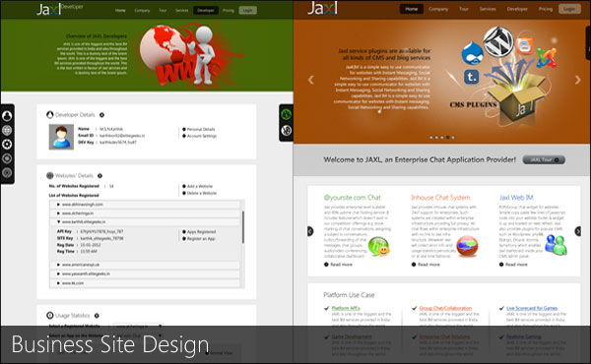The width and height of the screenshot is (591, 364).
Task: Open the Home tab in right navigation
Action: coord(411,9)
